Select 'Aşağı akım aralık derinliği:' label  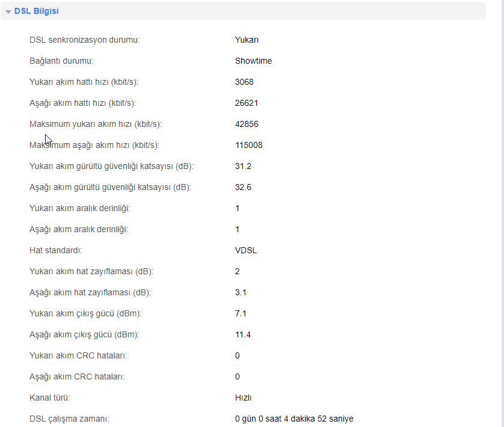pyautogui.click(x=79, y=229)
